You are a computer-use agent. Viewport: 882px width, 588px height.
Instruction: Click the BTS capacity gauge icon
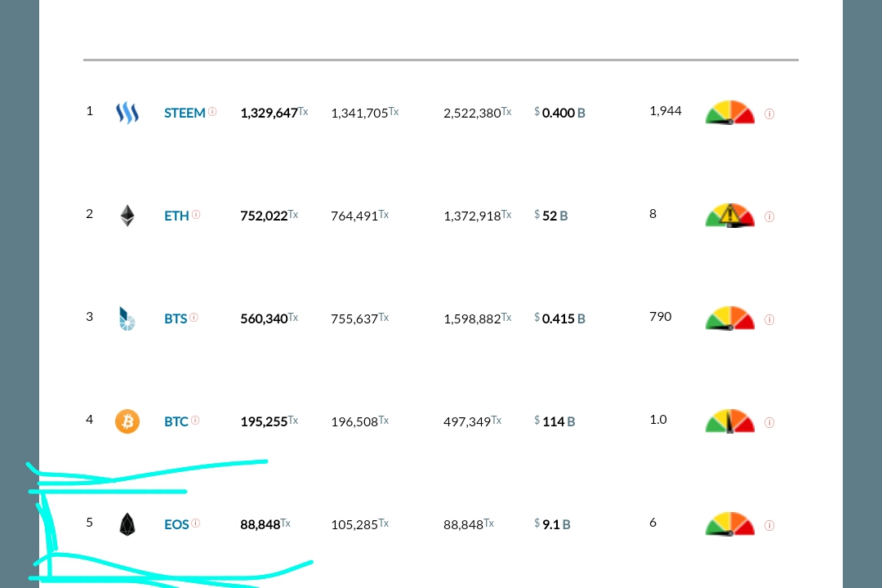point(729,318)
